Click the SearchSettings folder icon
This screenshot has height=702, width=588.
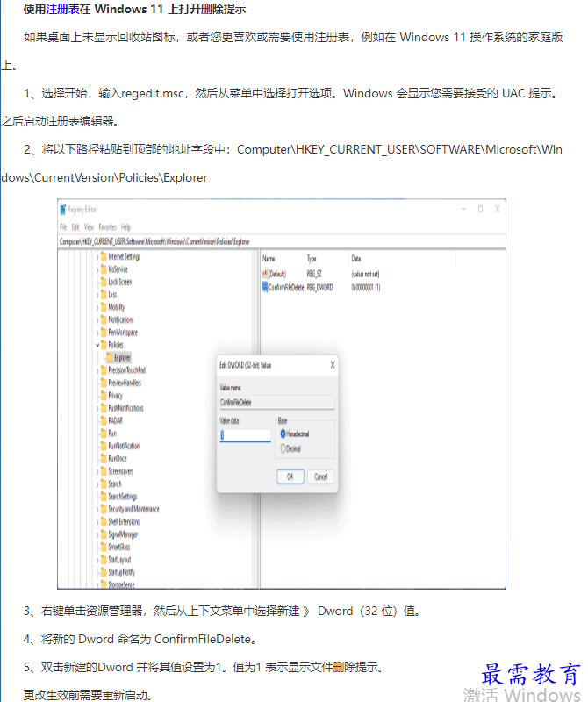click(x=104, y=497)
